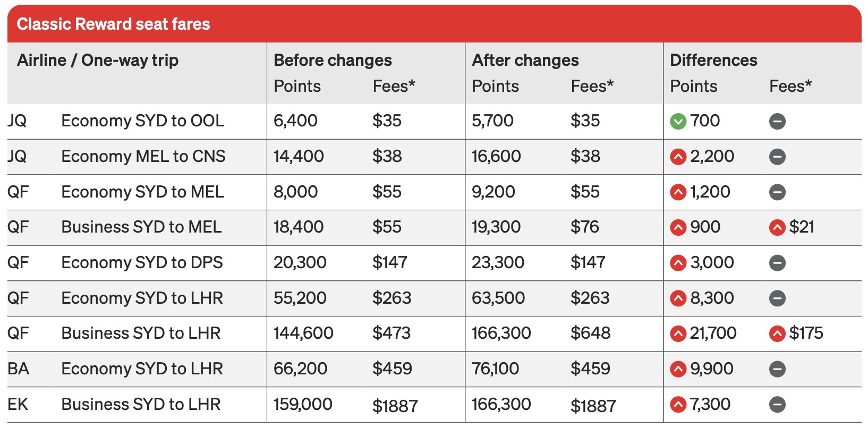The image size is (868, 428).
Task: Click the red up arrow next to $175
Action: click(777, 334)
